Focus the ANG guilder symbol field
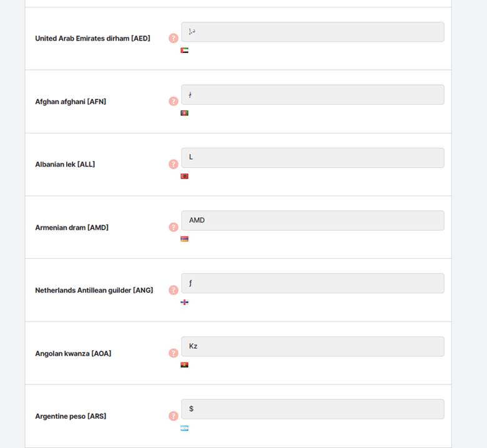Screen dimensions: 487x448 point(313,283)
